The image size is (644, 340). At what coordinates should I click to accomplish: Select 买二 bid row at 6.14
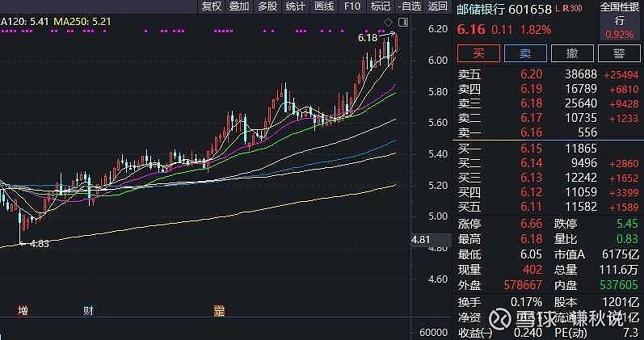[x=548, y=163]
